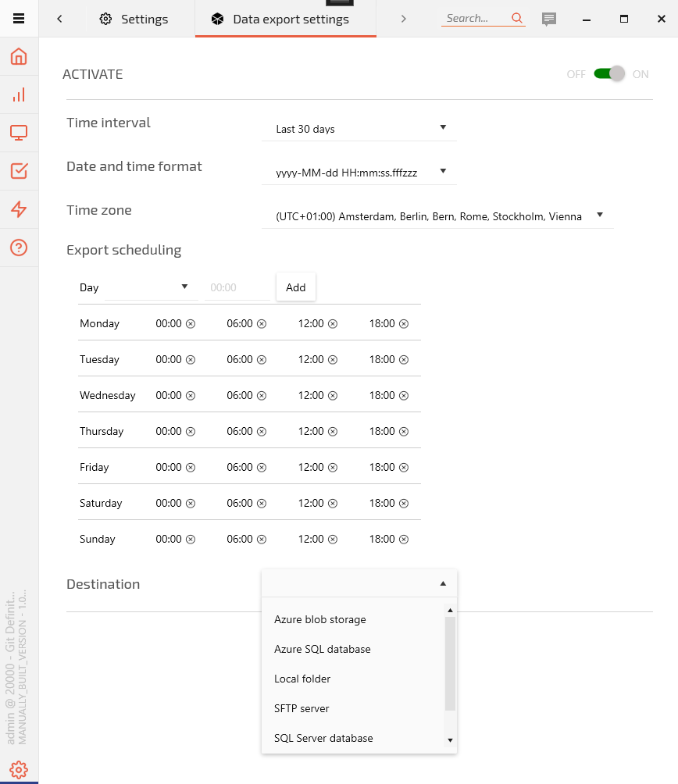This screenshot has height=784, width=678.
Task: Open the hamburger menu
Action: click(x=19, y=19)
